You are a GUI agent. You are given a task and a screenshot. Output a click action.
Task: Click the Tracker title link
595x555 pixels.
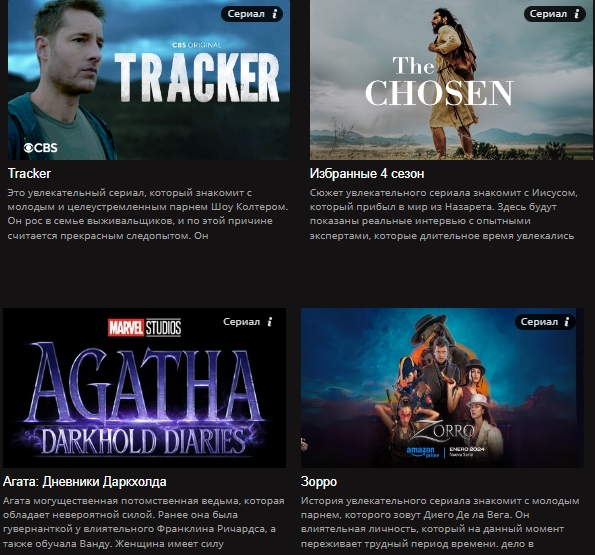pos(29,173)
